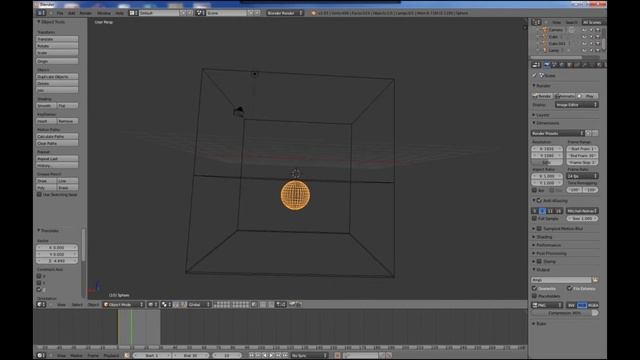The width and height of the screenshot is (640, 360).
Task: Open the Window menu
Action: click(x=104, y=13)
